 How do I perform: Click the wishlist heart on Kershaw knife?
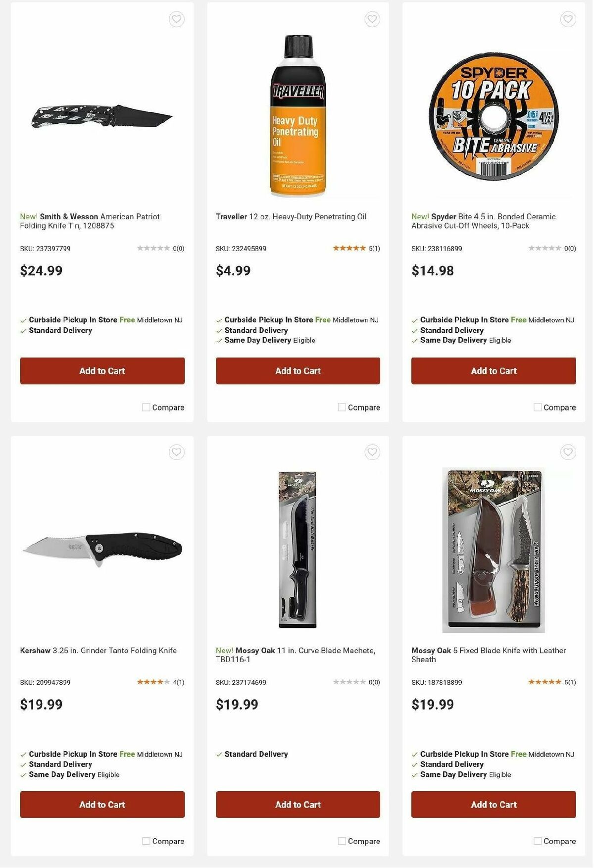[176, 452]
